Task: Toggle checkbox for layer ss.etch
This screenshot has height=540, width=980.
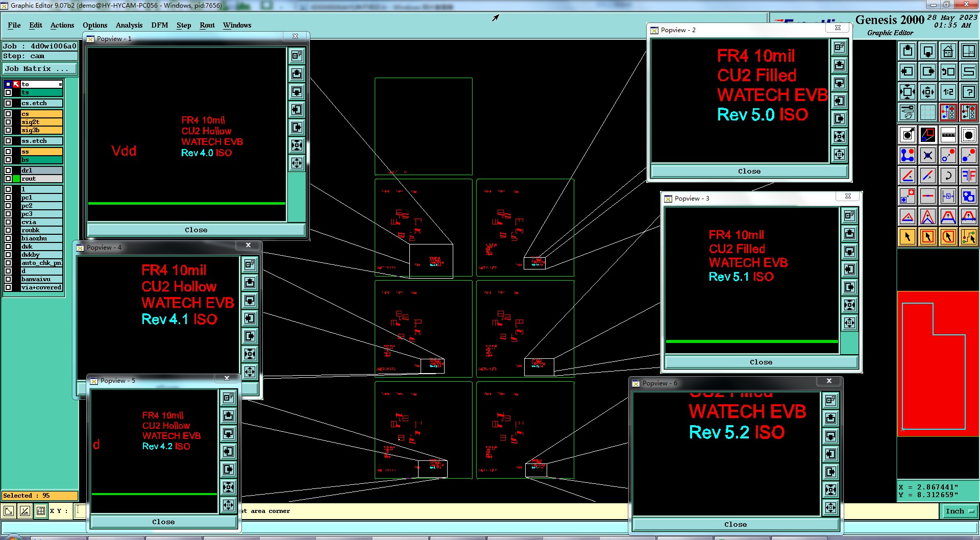Action: pyautogui.click(x=8, y=141)
